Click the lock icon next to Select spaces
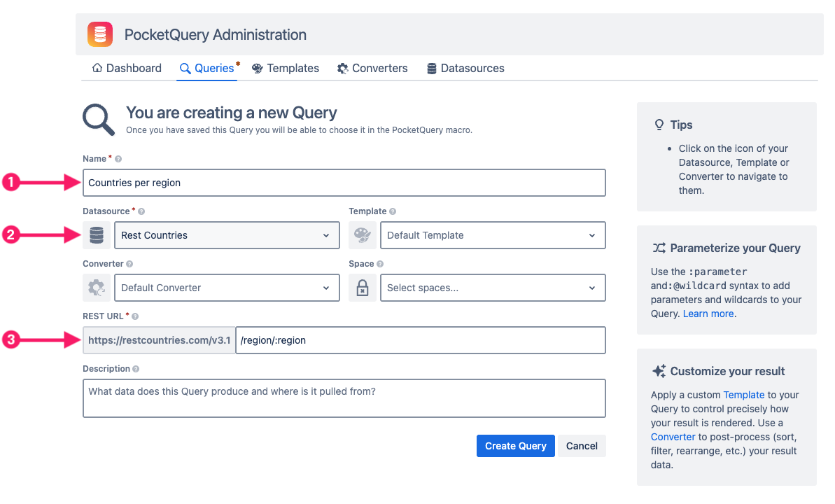 [363, 288]
